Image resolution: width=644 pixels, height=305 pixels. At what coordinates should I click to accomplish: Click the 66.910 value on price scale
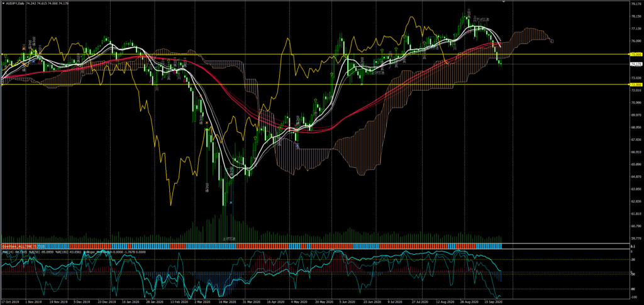pyautogui.click(x=635, y=152)
